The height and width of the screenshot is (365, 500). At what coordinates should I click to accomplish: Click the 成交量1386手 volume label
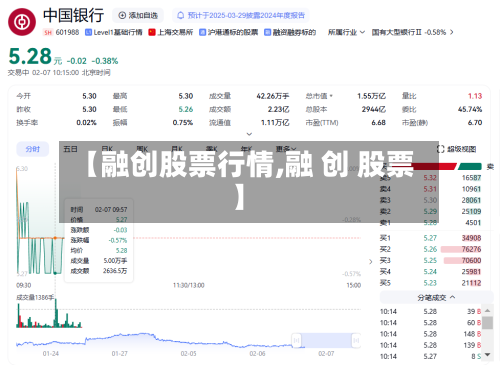pos(35,297)
